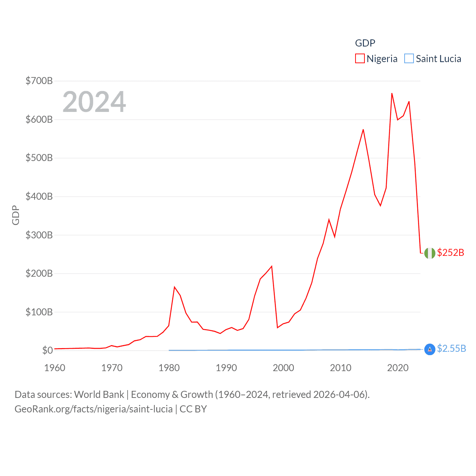Toggle the Saint Lucia legend checkbox

click(409, 59)
